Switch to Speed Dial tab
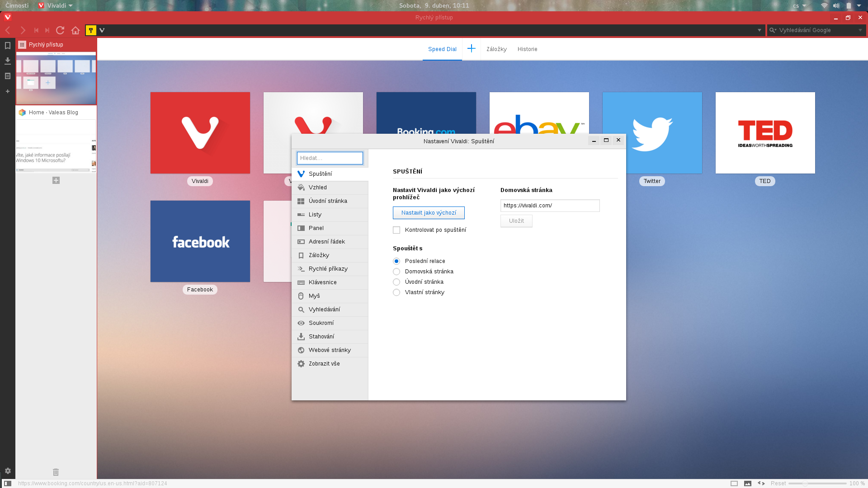Image resolution: width=868 pixels, height=488 pixels. tap(442, 49)
